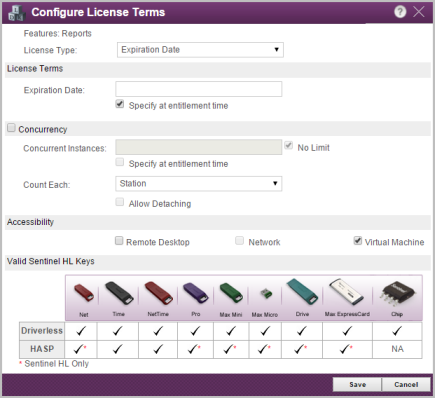The width and height of the screenshot is (435, 398).
Task: Click the HASP checkmark under Time
Action: click(117, 349)
